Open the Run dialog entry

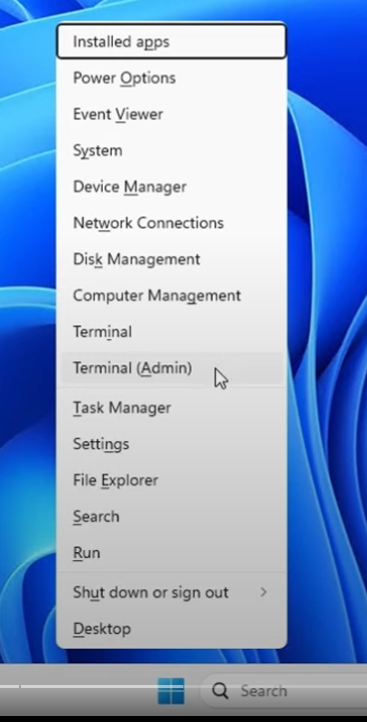(171, 553)
